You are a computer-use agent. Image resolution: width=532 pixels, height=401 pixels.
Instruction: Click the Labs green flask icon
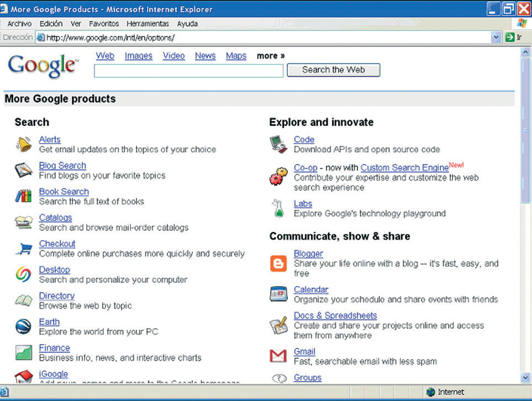point(278,208)
